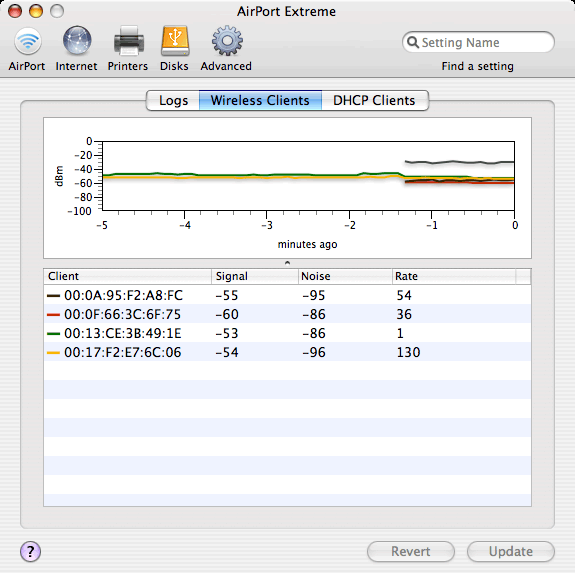Switch to the Logs tab
575x573 pixels.
point(173,100)
